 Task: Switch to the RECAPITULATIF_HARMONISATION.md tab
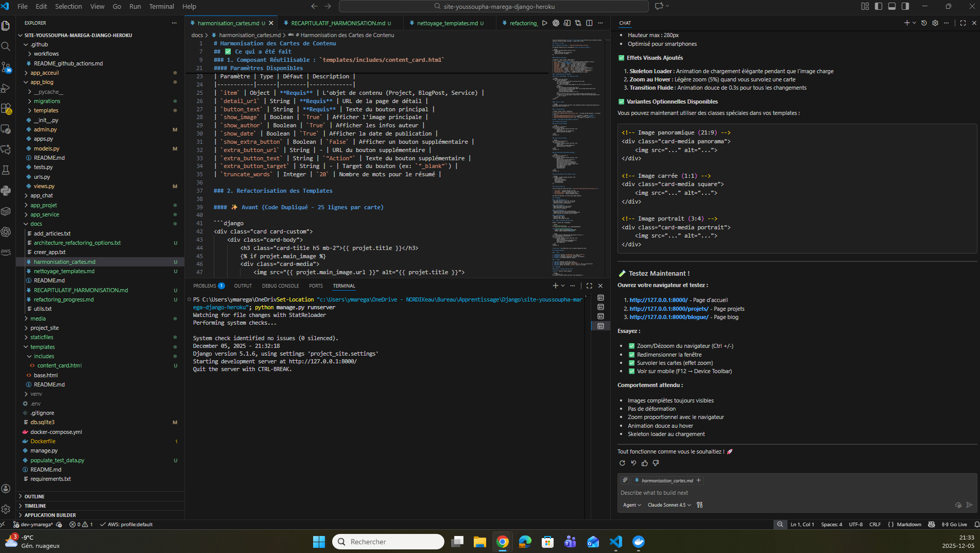click(x=337, y=23)
